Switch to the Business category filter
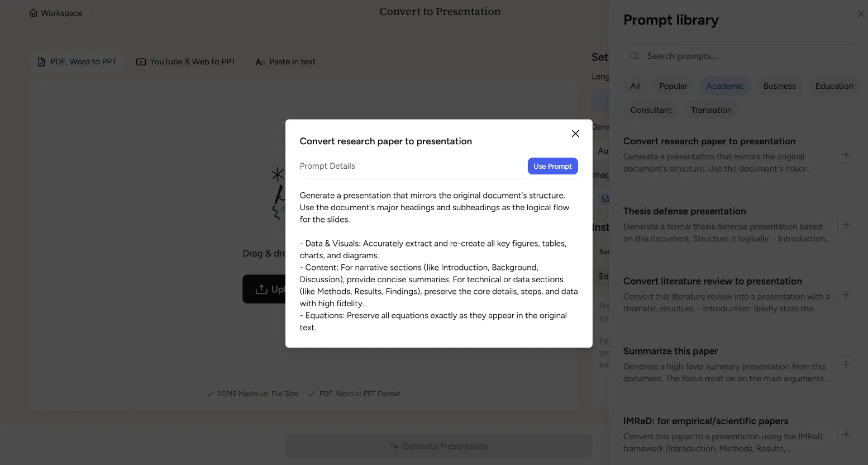 point(779,86)
